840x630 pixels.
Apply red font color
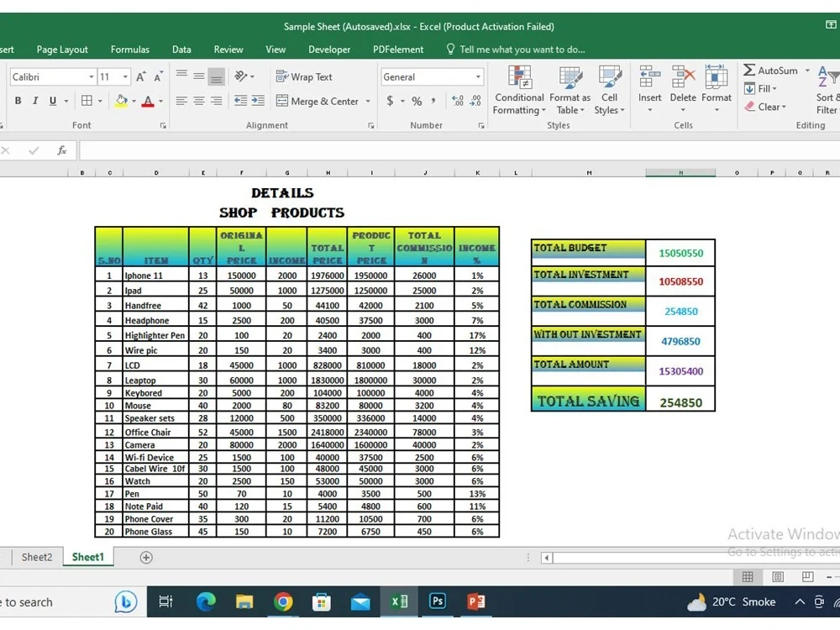tap(149, 101)
